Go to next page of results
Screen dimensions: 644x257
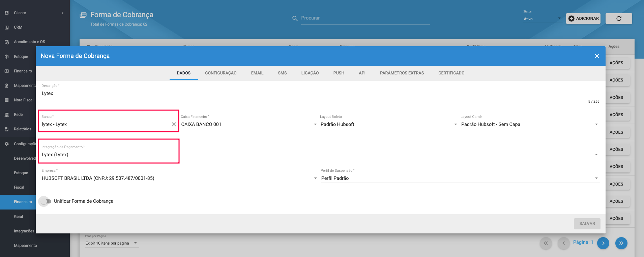point(603,243)
